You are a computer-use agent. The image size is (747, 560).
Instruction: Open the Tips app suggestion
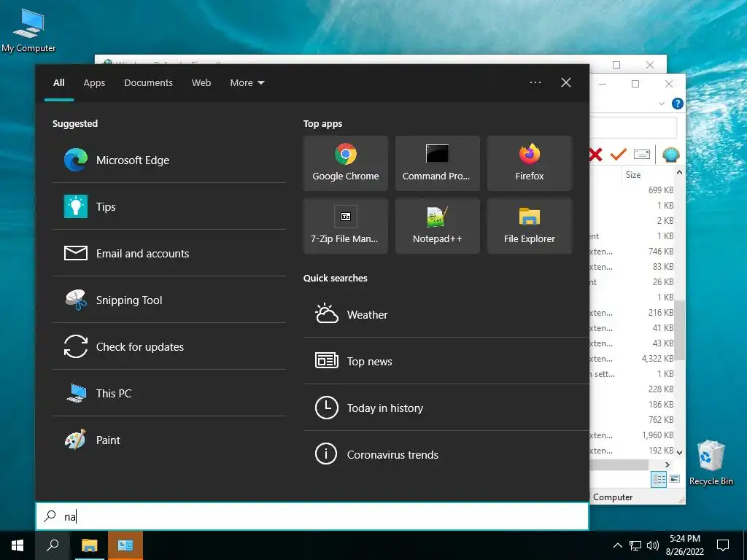169,206
